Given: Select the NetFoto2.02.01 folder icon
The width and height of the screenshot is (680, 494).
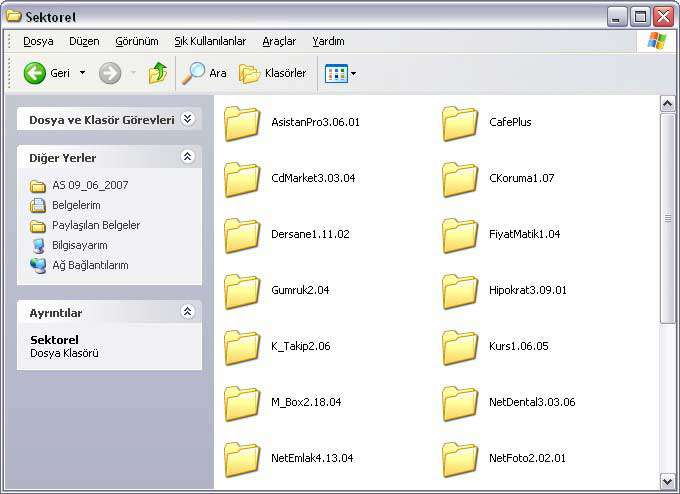Looking at the screenshot, I should pos(460,459).
